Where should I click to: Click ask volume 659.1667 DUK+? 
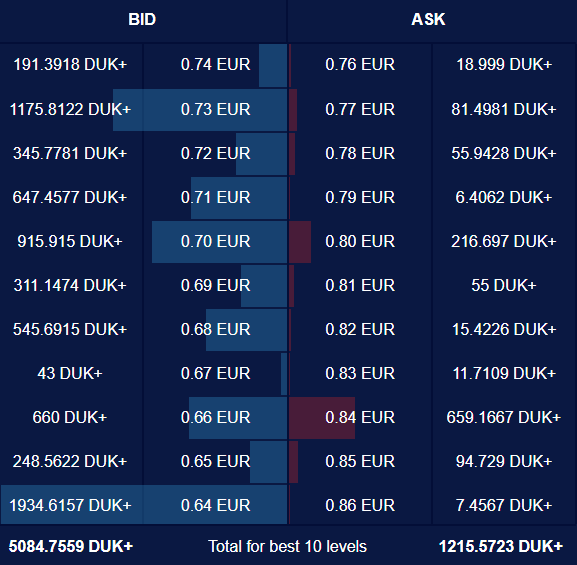tap(504, 417)
